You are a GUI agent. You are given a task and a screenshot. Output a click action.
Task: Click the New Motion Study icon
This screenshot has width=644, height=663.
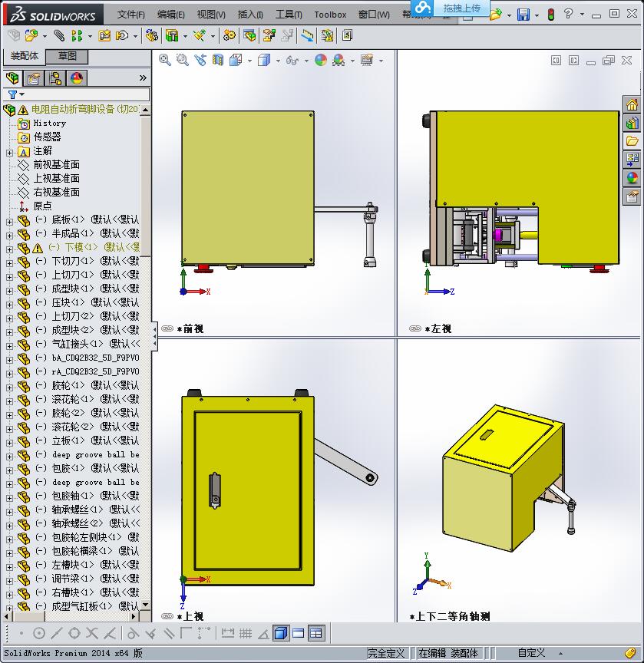point(230,35)
